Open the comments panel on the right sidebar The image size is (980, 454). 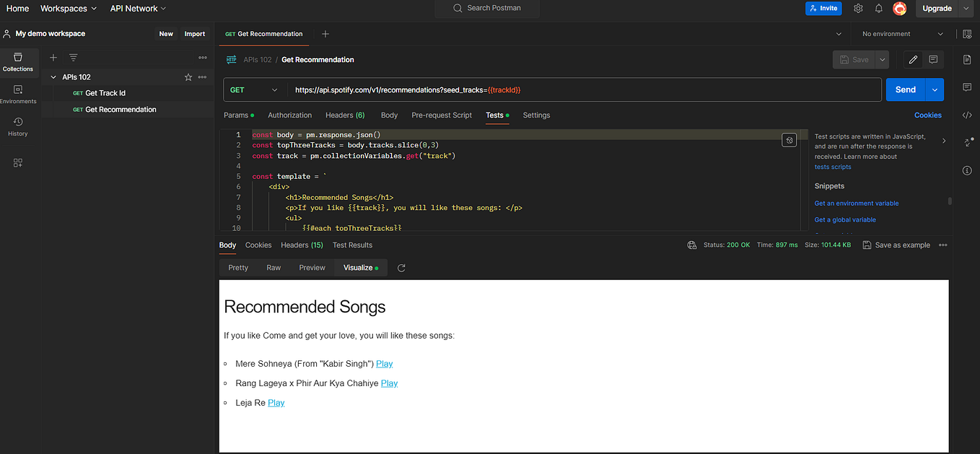[967, 87]
